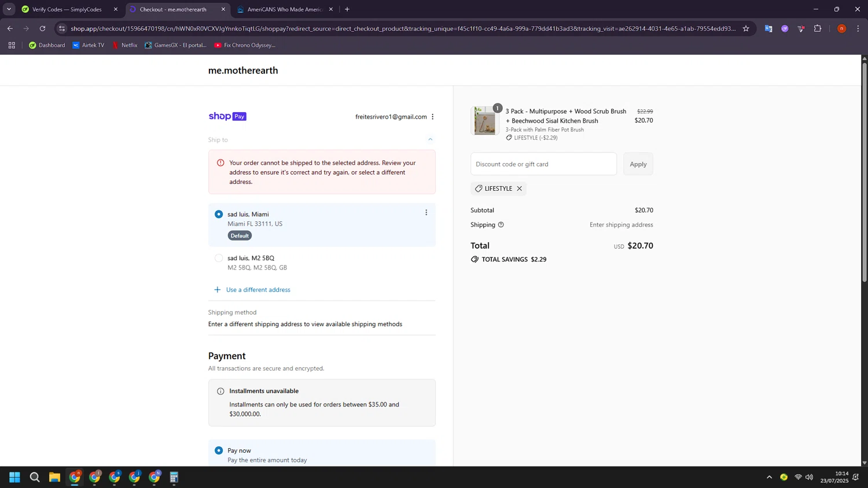Open the Dashboard bookmark
The height and width of the screenshot is (488, 868).
pyautogui.click(x=47, y=45)
